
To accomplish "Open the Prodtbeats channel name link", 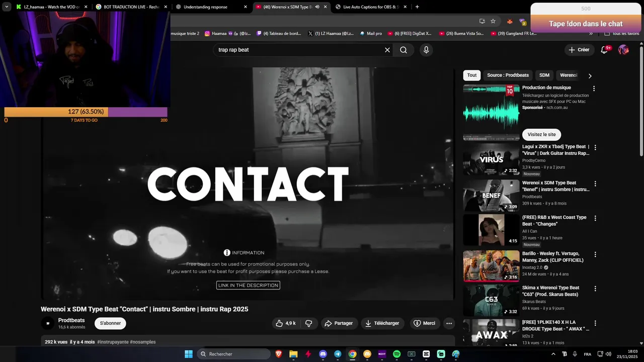I will pos(71,320).
